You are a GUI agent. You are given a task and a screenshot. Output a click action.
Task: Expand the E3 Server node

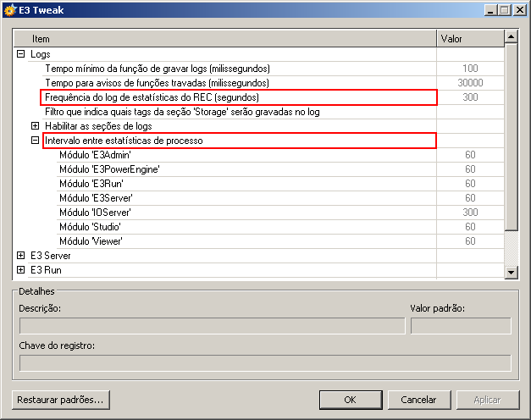coord(21,255)
